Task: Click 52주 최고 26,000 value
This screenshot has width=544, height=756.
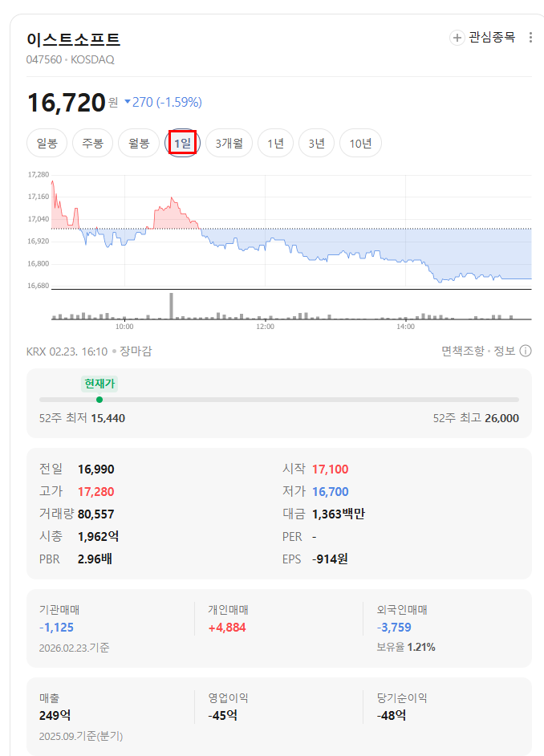Action: [x=502, y=418]
